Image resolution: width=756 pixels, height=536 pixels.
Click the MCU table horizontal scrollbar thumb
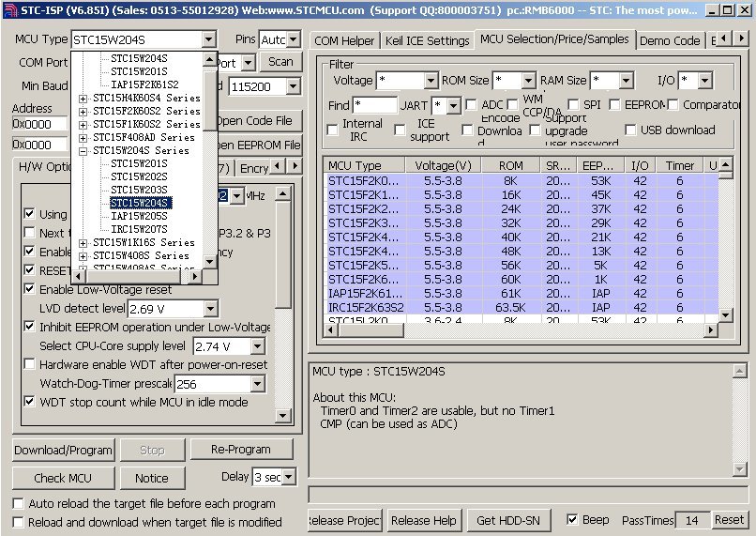pos(370,330)
